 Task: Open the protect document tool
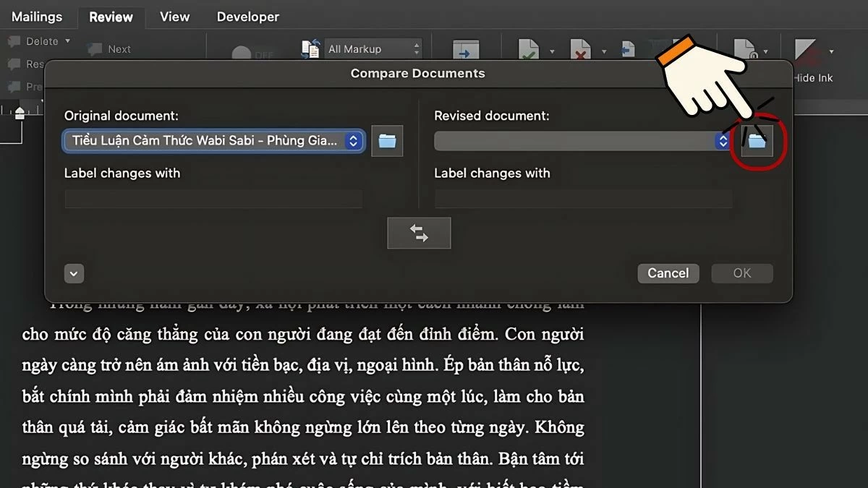[745, 49]
